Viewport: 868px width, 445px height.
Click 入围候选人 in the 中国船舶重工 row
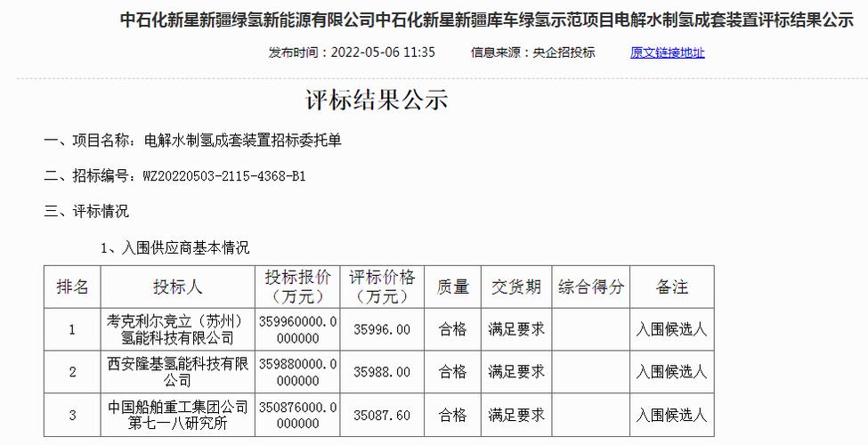(672, 415)
